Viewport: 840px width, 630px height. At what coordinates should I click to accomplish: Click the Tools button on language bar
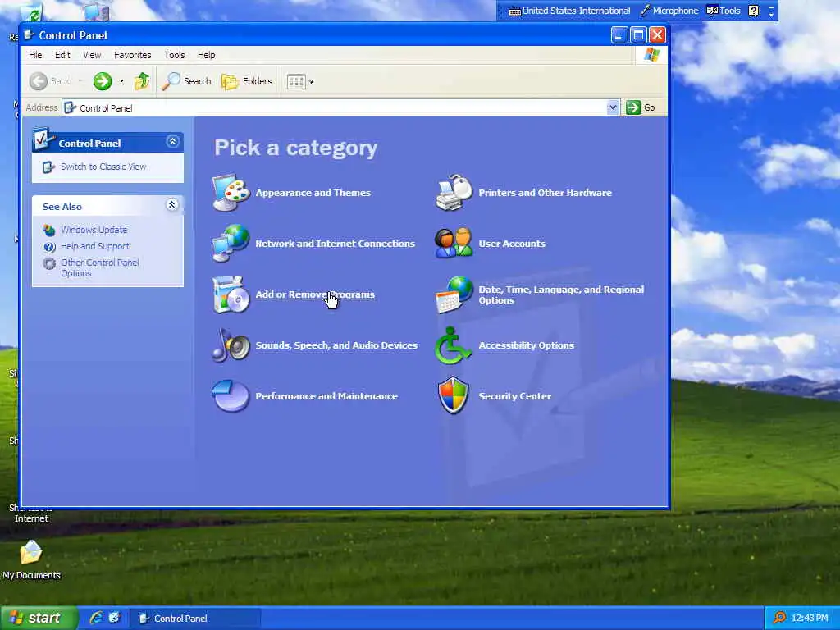click(724, 11)
